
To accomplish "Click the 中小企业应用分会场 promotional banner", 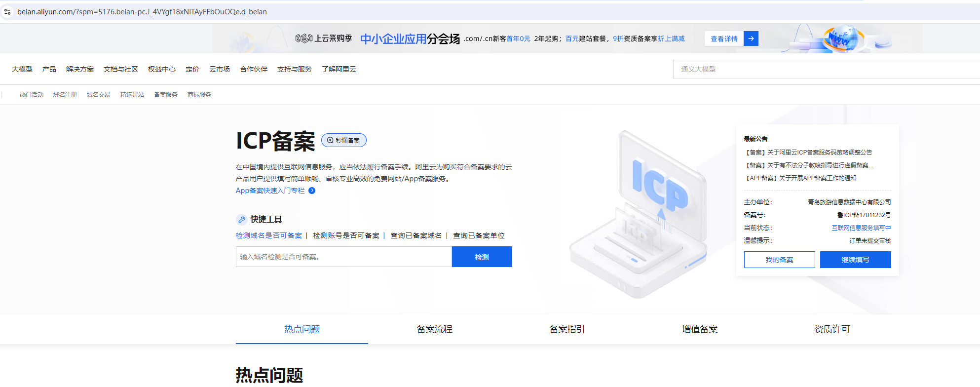I will coord(410,39).
